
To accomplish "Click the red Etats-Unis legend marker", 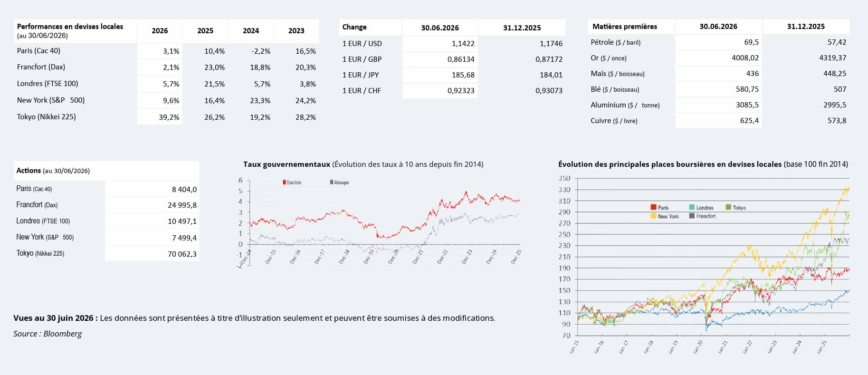I will point(285,183).
